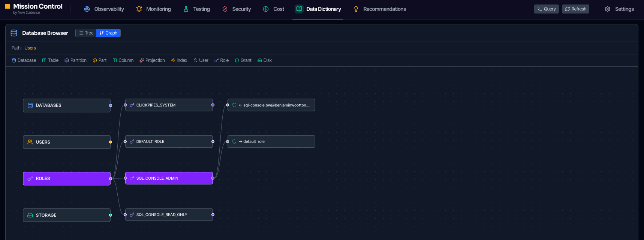Click the Mission Control orange logo square

tap(7, 6)
